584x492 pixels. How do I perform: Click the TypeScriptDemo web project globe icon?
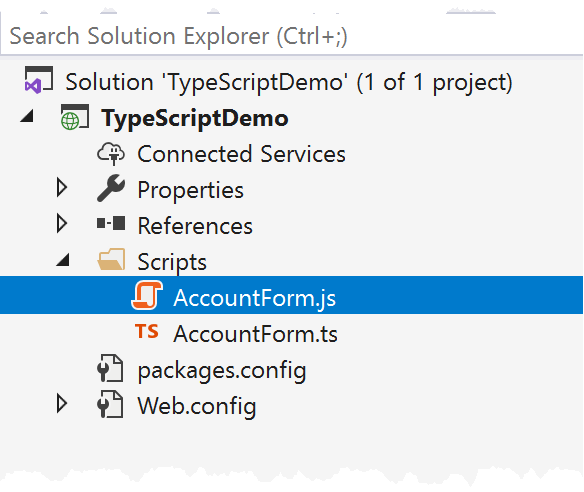tap(74, 117)
